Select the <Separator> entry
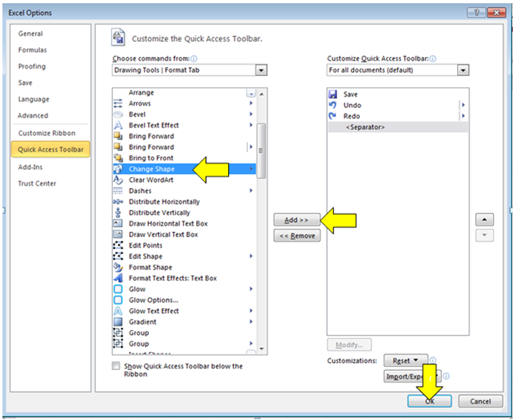This screenshot has width=516, height=420. 397,127
